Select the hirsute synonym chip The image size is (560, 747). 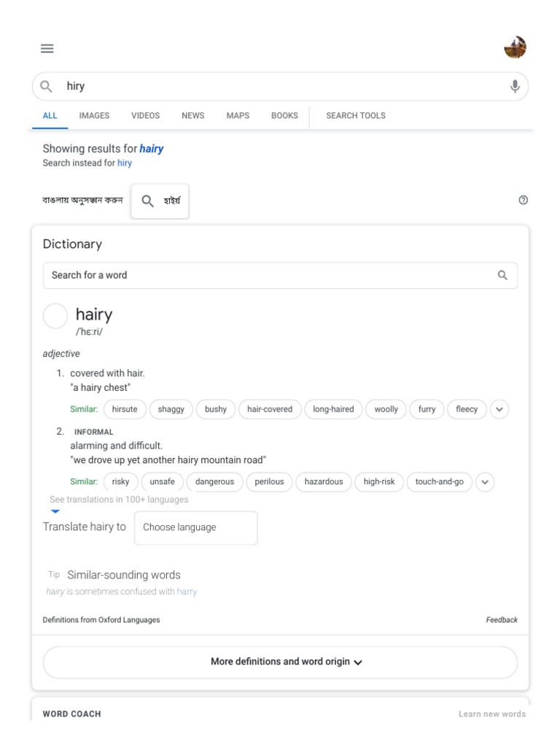point(125,409)
